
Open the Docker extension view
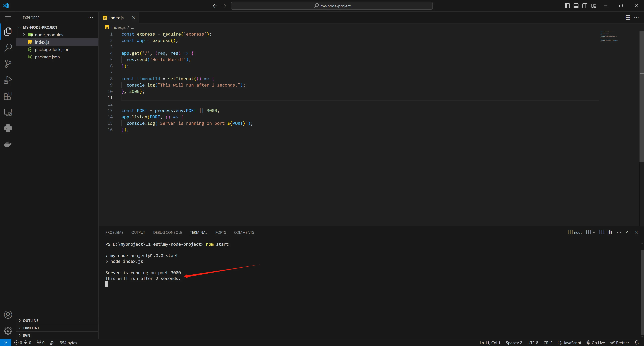[x=8, y=145]
